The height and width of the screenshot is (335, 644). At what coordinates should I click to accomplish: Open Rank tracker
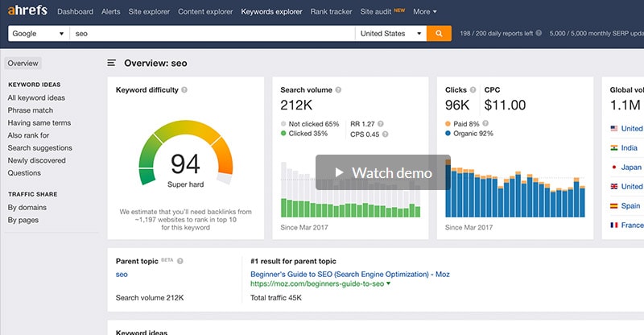331,11
